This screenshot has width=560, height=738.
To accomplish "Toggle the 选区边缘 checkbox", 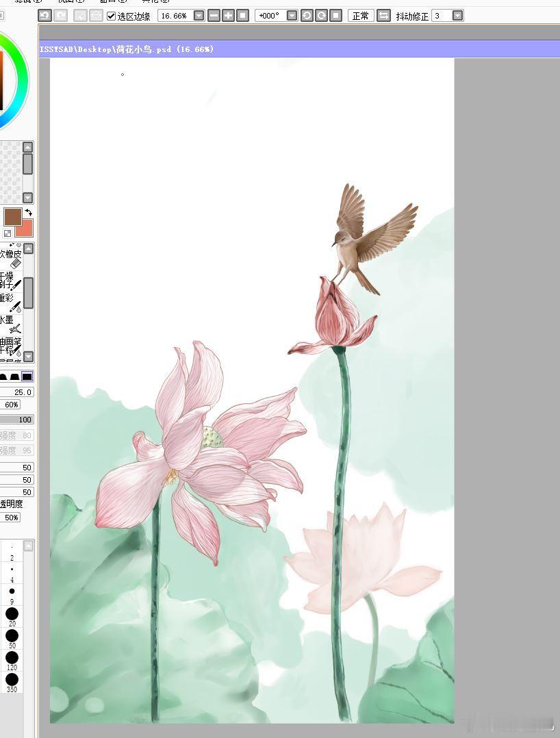I will point(111,16).
